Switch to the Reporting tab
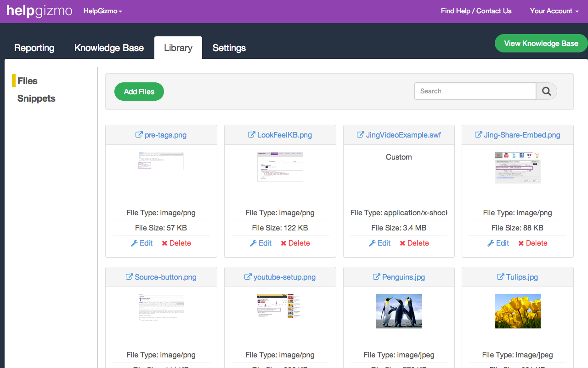The width and height of the screenshot is (588, 368). click(34, 48)
